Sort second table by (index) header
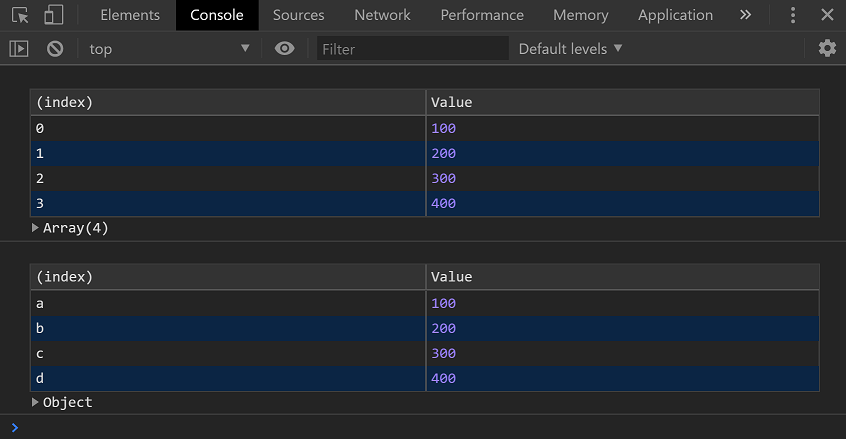The image size is (846, 439). (x=228, y=277)
